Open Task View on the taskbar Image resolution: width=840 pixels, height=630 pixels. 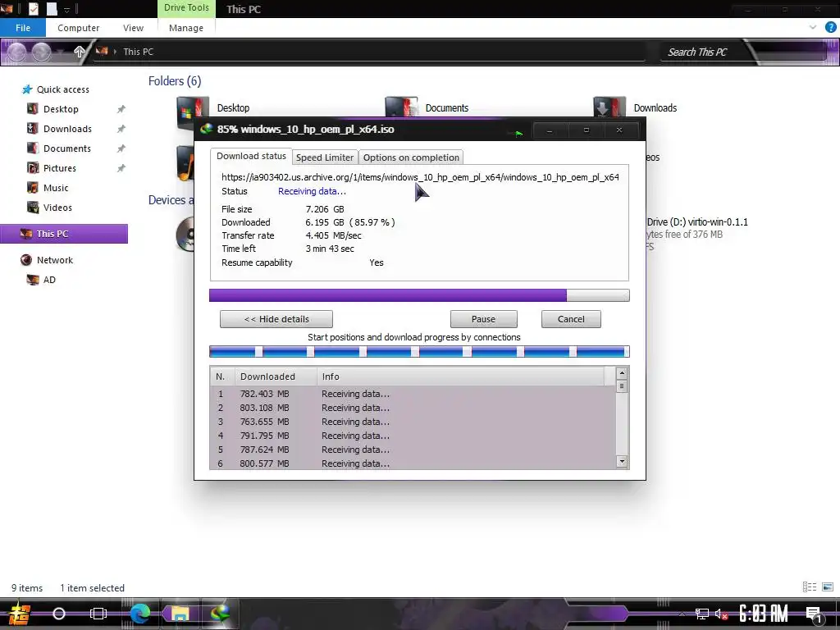(98, 614)
